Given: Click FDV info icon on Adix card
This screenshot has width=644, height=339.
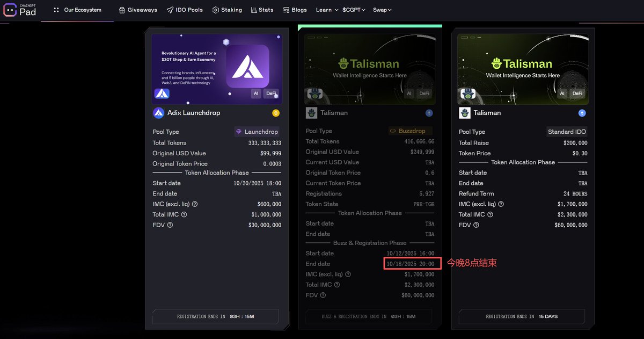Looking at the screenshot, I should click(x=170, y=225).
